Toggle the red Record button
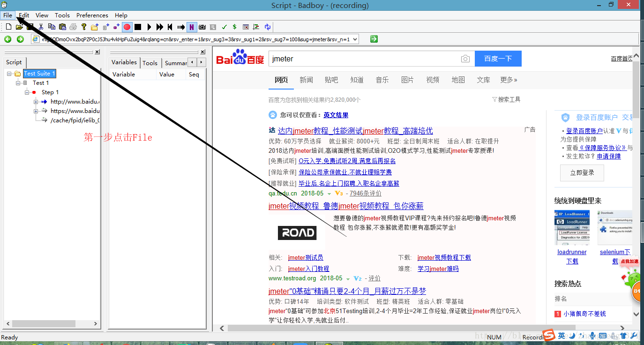644x345 pixels. pos(127,27)
